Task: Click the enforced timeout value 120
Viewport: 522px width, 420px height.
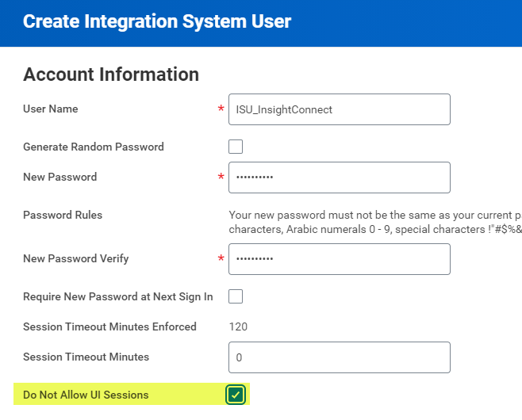Action: 238,326
